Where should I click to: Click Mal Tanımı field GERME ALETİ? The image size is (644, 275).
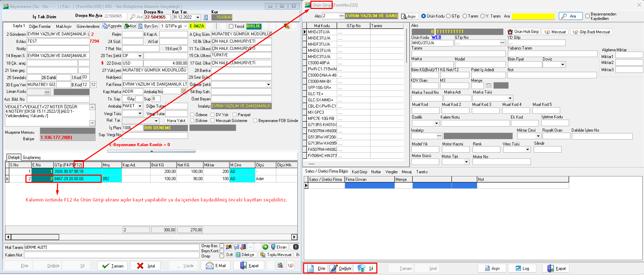pyautogui.click(x=112, y=247)
